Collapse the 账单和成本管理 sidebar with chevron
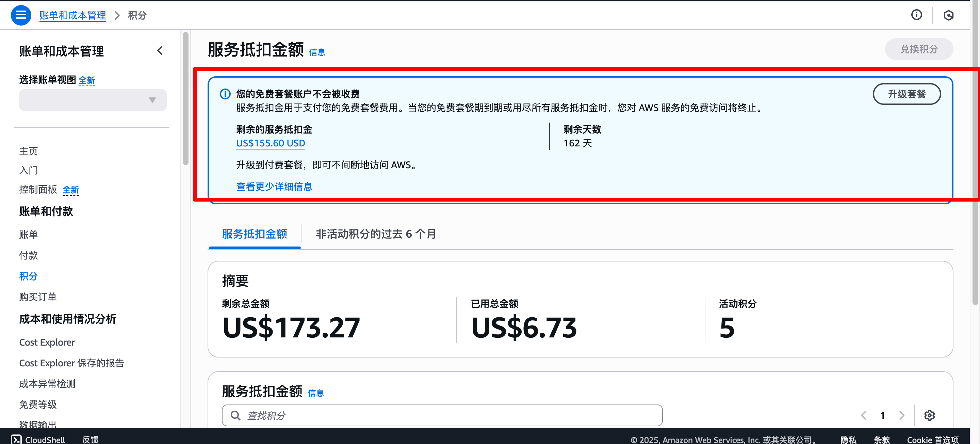 point(160,51)
